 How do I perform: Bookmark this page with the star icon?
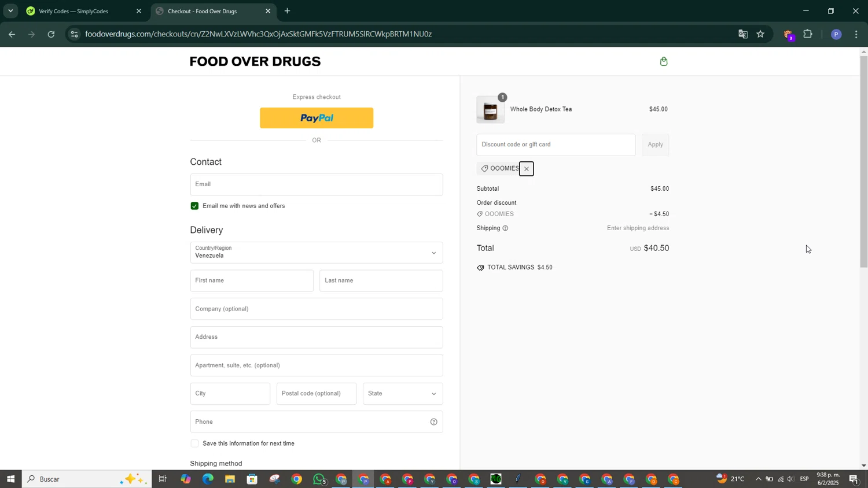[x=760, y=34]
